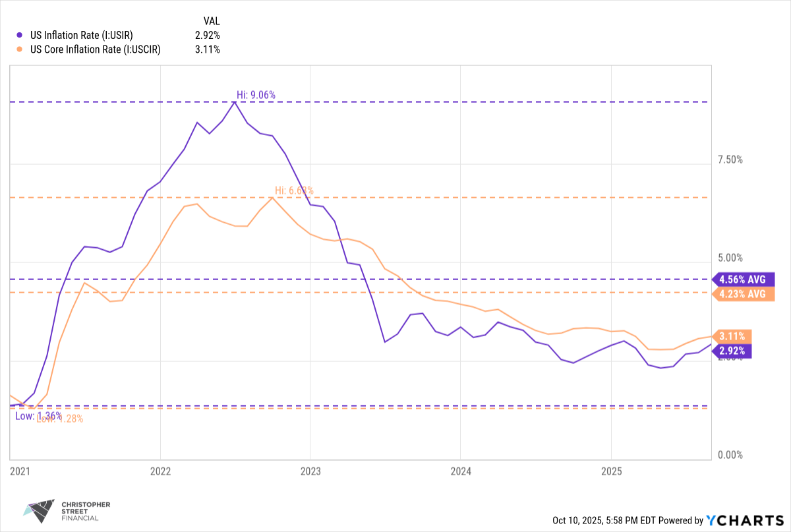Screen dimensions: 791x532
Task: Click the 2024 x-axis year label
Action: (x=460, y=472)
